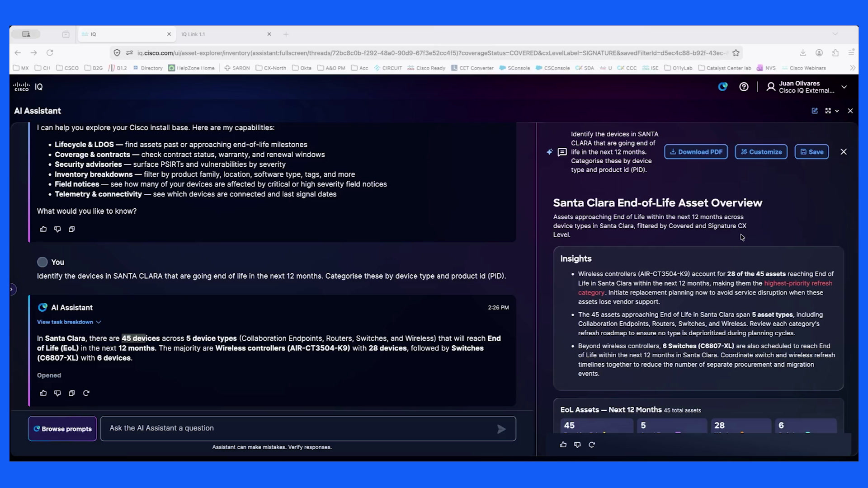Copy the capabilities message text
868x488 pixels.
point(71,229)
